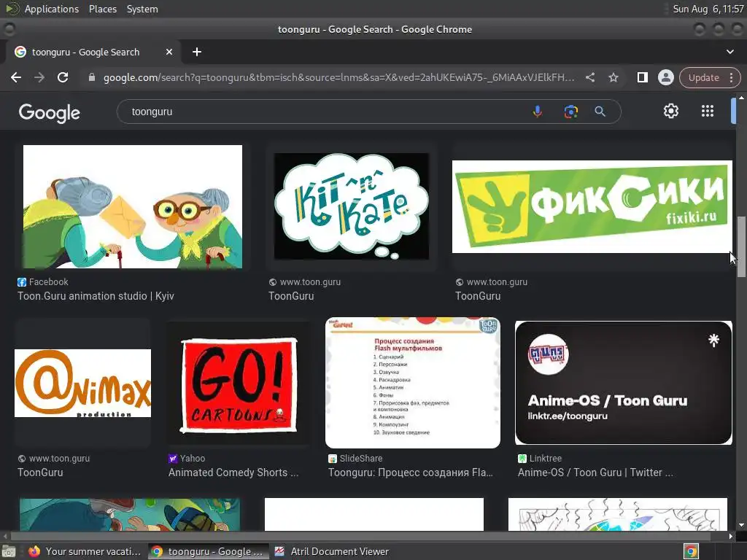Click the Update button in Chrome

(x=703, y=77)
